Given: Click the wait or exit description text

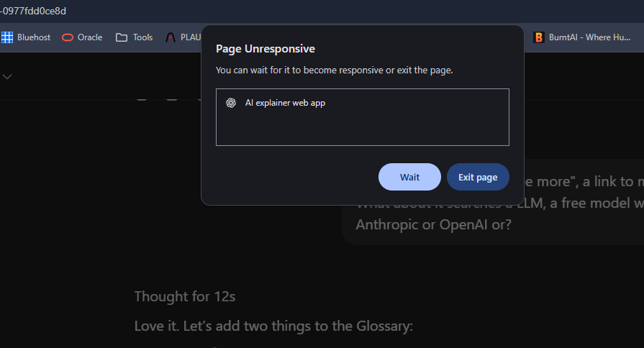Looking at the screenshot, I should pos(335,70).
